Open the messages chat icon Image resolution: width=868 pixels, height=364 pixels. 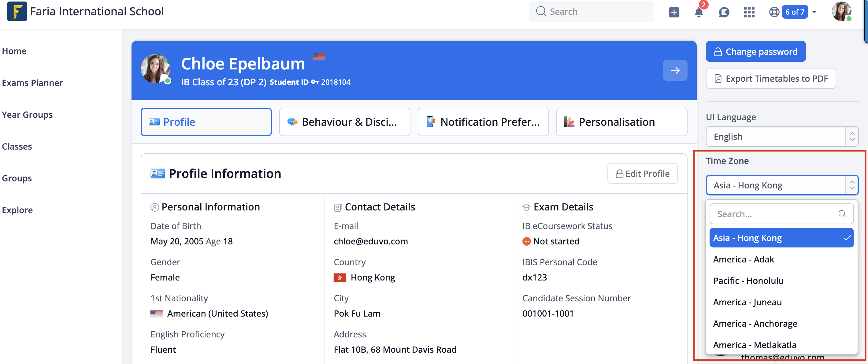point(724,12)
